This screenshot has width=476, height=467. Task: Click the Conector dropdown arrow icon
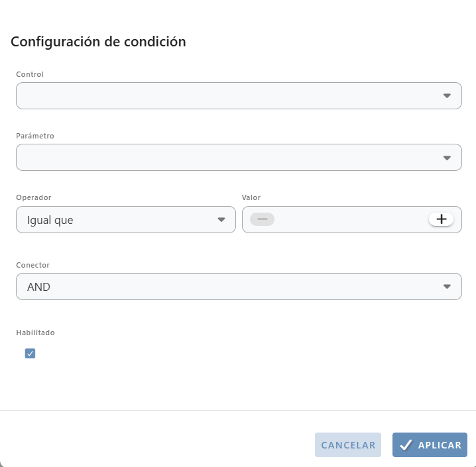point(447,287)
